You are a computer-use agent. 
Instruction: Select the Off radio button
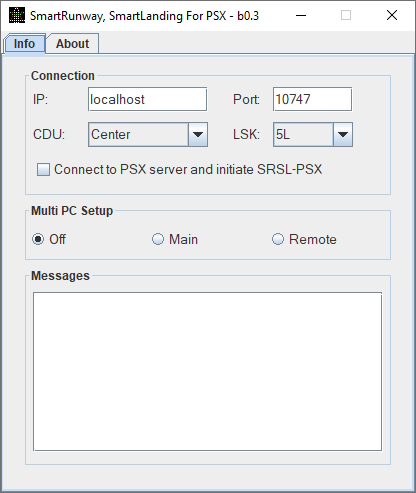coord(38,239)
